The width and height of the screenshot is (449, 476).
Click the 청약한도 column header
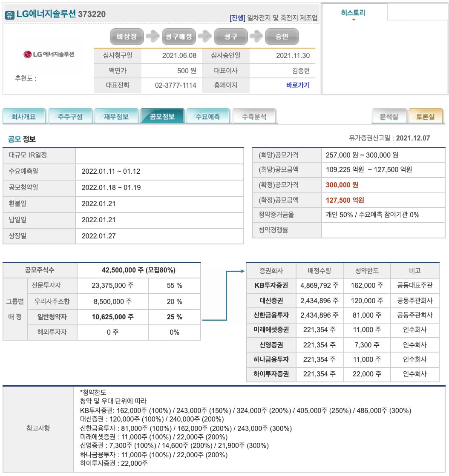(367, 270)
